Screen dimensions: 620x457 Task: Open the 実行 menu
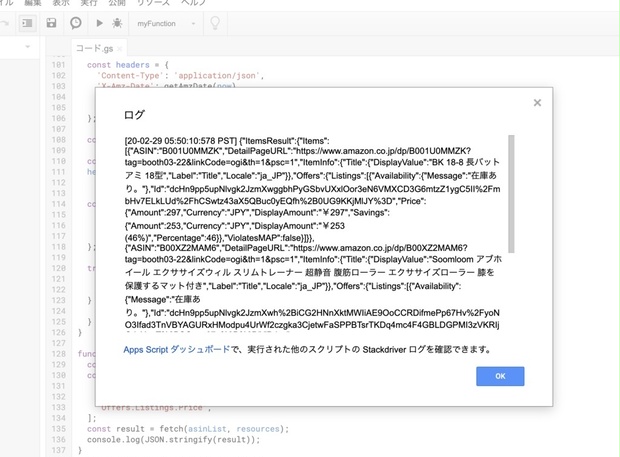click(x=89, y=3)
